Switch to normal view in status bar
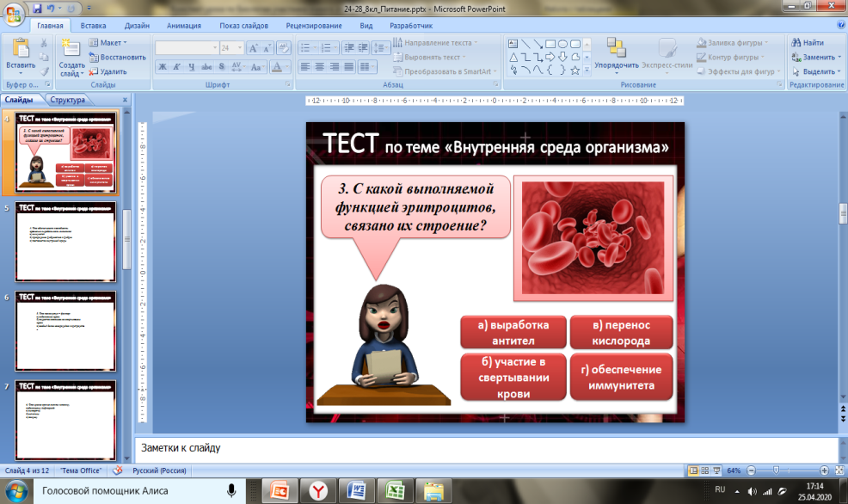Screen dimensions: 848x504 pos(690,470)
